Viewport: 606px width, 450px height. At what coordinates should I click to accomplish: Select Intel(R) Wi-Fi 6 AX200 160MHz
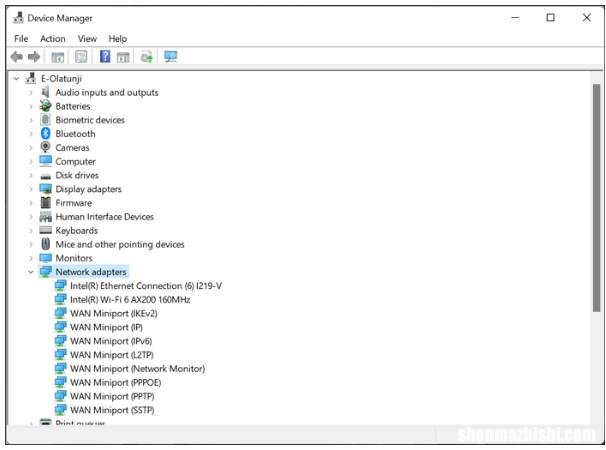point(130,300)
